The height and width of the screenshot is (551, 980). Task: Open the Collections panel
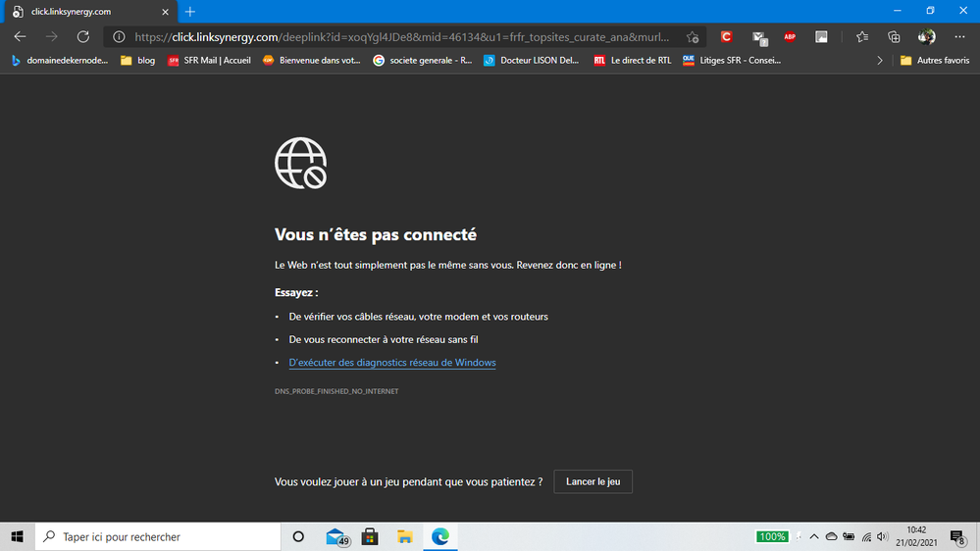coord(894,37)
